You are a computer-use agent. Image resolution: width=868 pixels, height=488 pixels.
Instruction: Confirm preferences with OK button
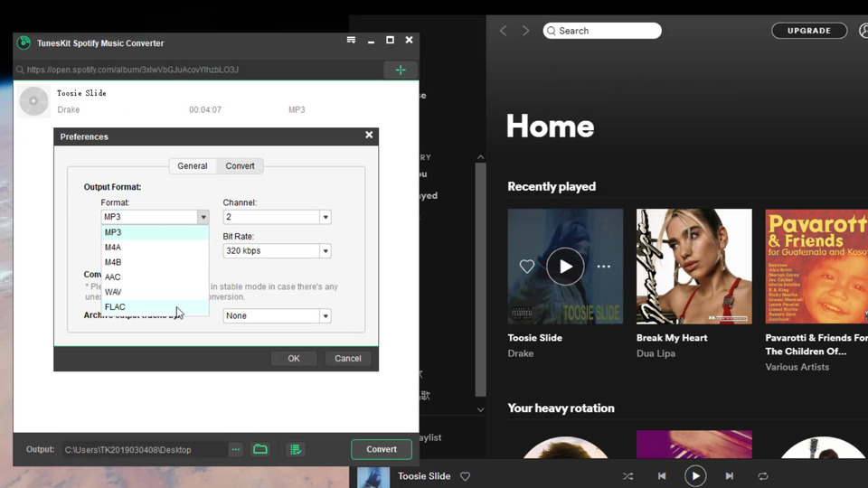pyautogui.click(x=294, y=359)
